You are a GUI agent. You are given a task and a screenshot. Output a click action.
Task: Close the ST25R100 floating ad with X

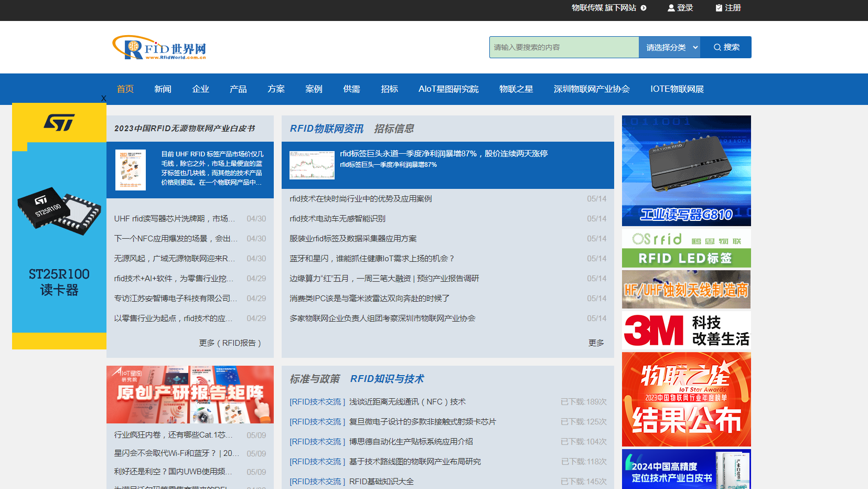(x=104, y=98)
